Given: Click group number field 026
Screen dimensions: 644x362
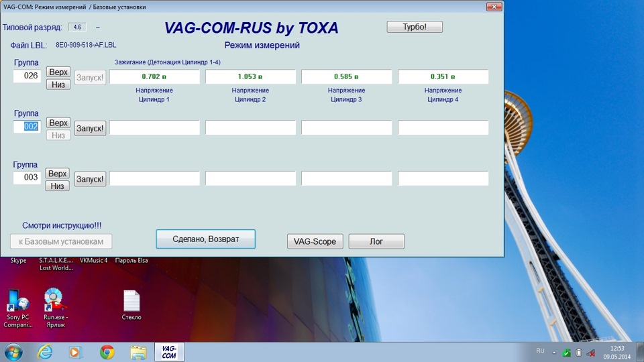Looking at the screenshot, I should click(27, 76).
